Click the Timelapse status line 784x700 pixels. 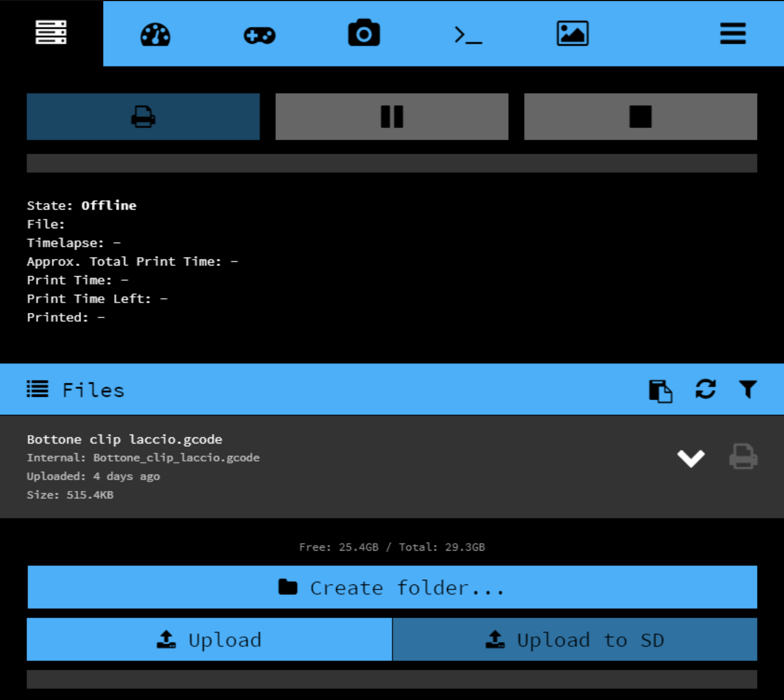(x=74, y=243)
